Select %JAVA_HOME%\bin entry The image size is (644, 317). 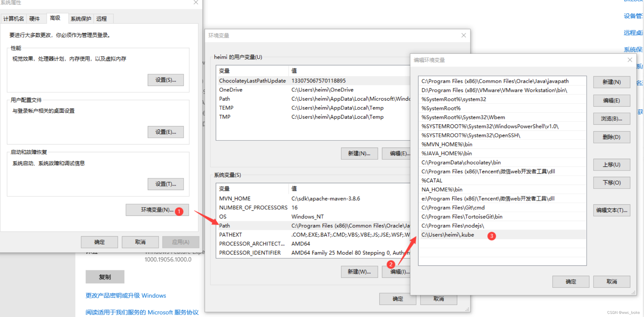tap(502, 153)
